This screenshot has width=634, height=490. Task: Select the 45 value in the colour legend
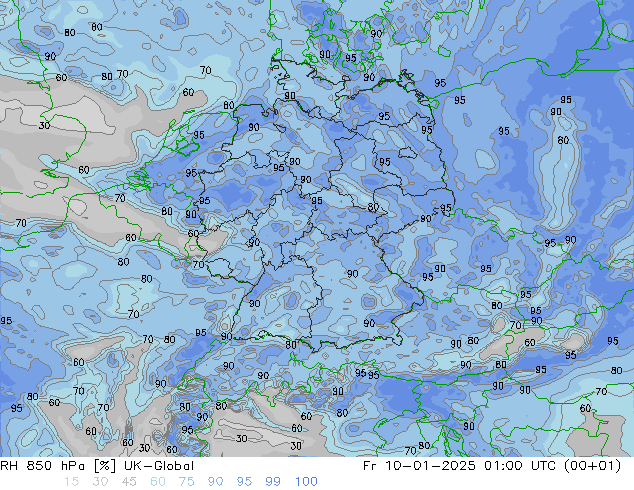129,482
